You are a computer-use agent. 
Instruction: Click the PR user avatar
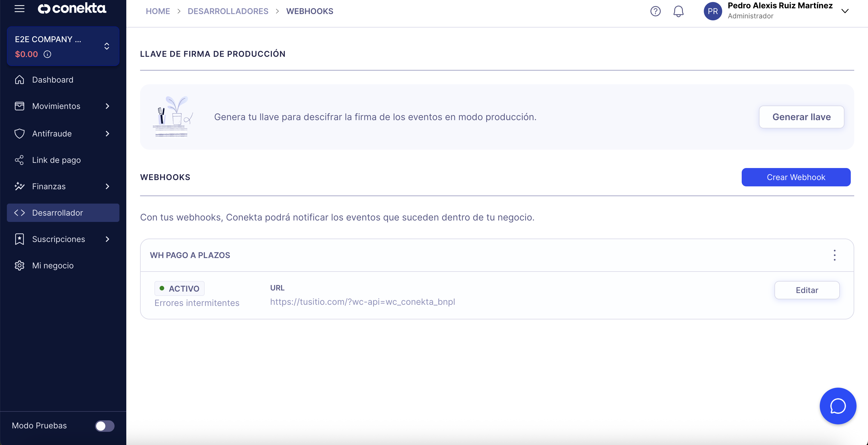click(x=713, y=11)
